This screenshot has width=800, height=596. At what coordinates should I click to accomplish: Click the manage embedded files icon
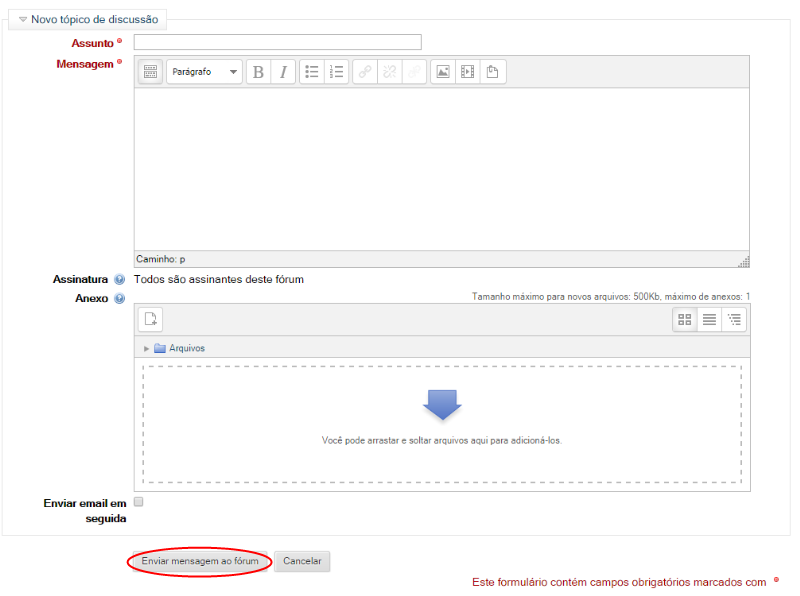(x=492, y=72)
